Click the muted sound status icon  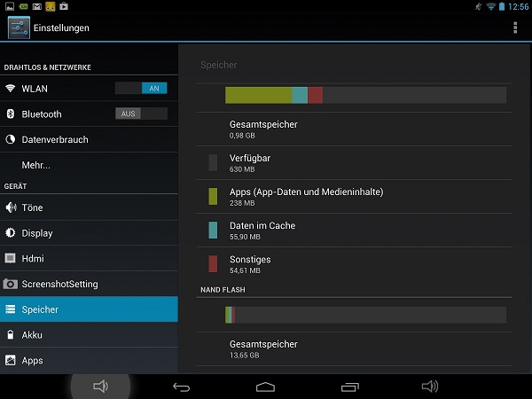tap(479, 6)
